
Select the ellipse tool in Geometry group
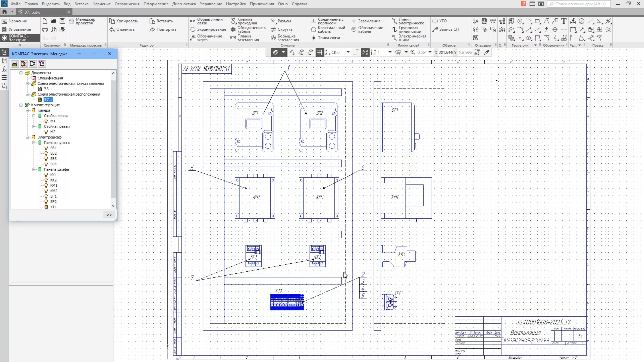(529, 38)
